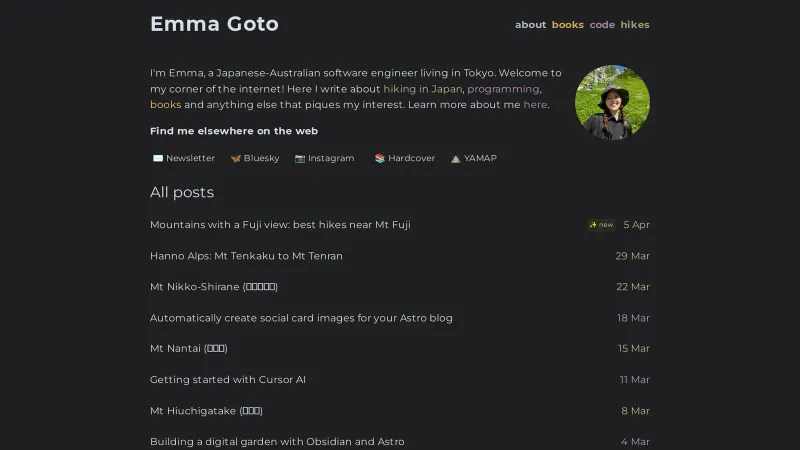Open Hanno Alps Mt Tenkaku post
Image resolution: width=800 pixels, height=450 pixels.
[246, 256]
